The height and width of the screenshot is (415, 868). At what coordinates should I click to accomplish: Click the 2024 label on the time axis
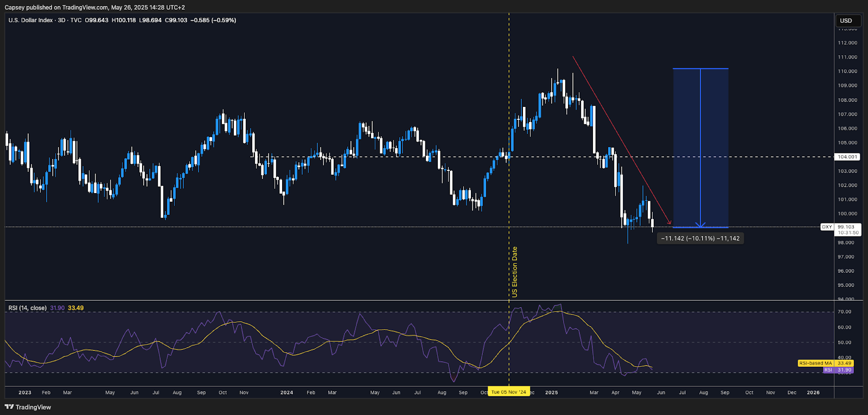pyautogui.click(x=286, y=393)
